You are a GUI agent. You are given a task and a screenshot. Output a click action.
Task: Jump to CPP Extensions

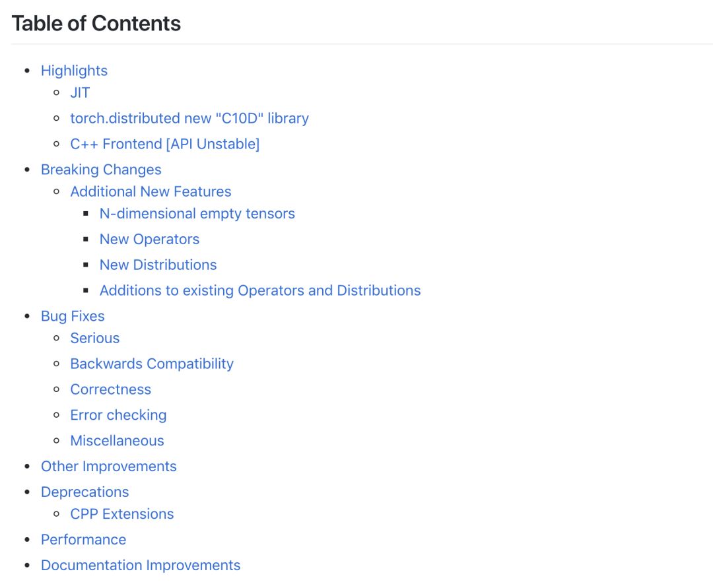click(122, 514)
